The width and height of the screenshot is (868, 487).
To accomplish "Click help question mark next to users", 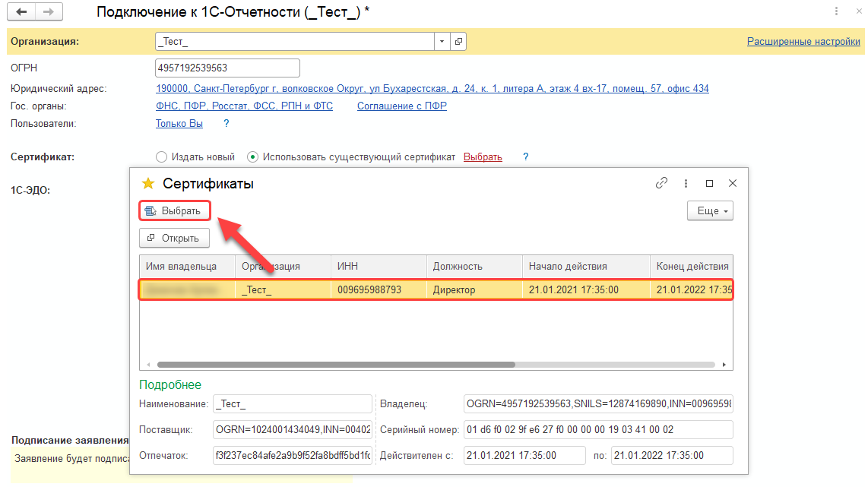I will coord(226,123).
